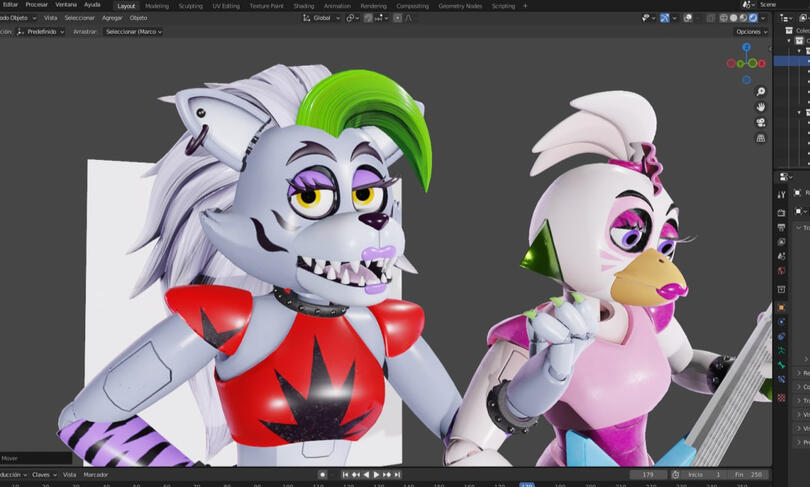Viewport: 810px width, 487px height.
Task: Click the Fin end frame field
Action: [748, 475]
